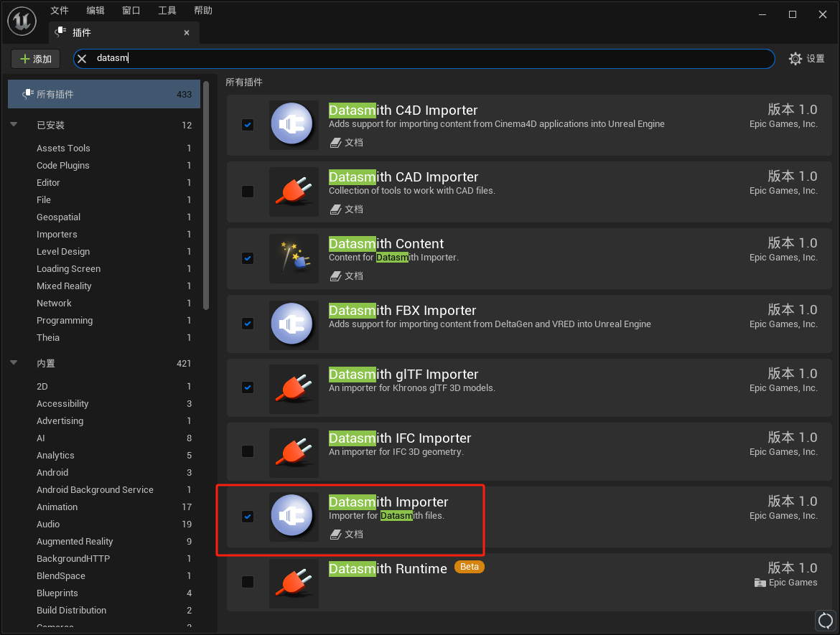This screenshot has height=635, width=840.
Task: Open the 窗口 menu
Action: [131, 10]
